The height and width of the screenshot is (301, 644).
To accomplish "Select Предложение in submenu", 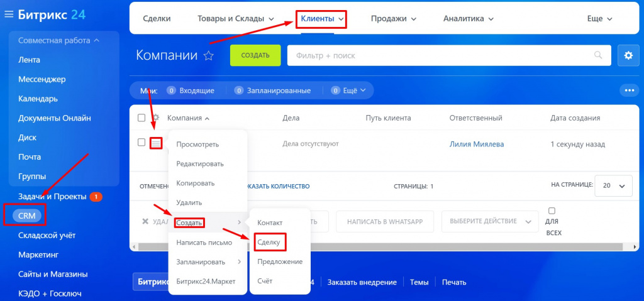I will pyautogui.click(x=280, y=261).
